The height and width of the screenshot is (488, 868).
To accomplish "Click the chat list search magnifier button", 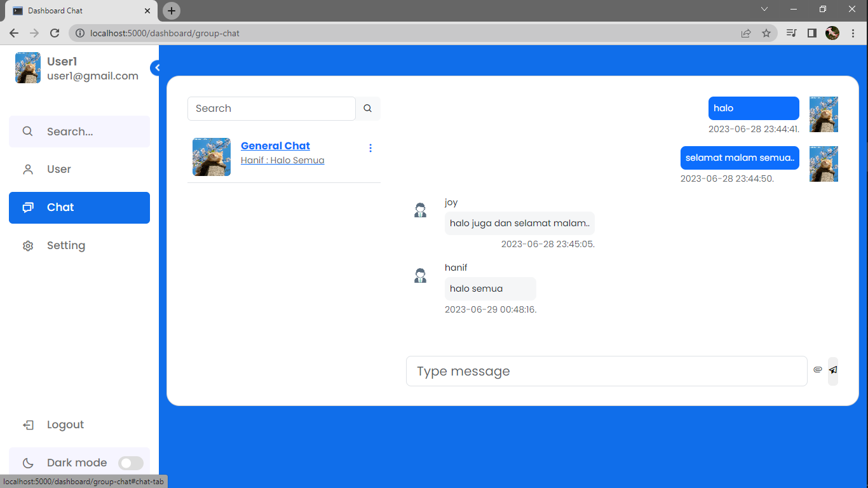I will tap(367, 109).
